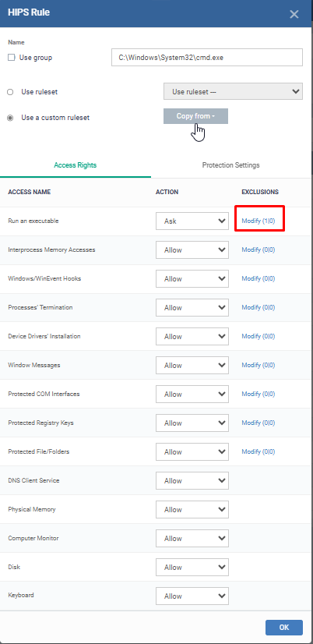Screen dimensions: 313x644
Task: Click the Copy from button
Action: click(195, 116)
